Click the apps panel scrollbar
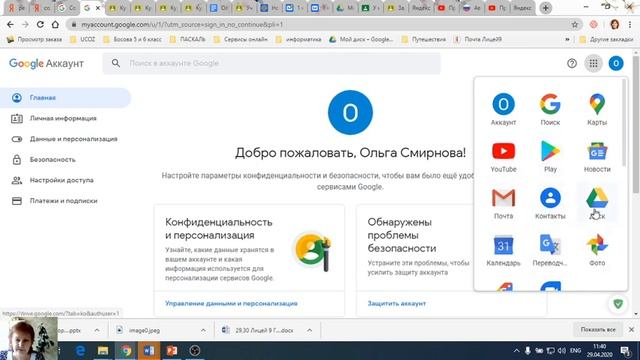This screenshot has width=640, height=360. (x=623, y=122)
